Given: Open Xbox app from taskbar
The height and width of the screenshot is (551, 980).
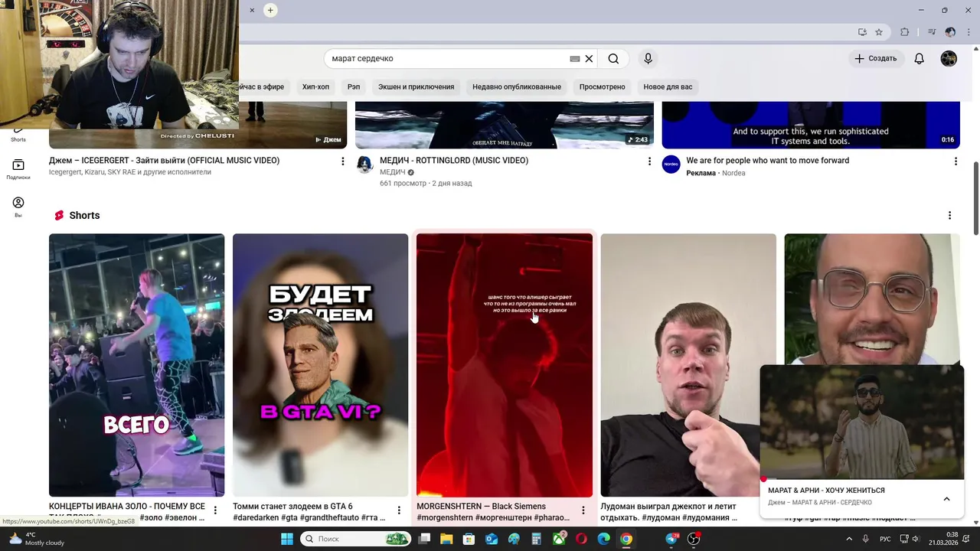Looking at the screenshot, I should (560, 539).
